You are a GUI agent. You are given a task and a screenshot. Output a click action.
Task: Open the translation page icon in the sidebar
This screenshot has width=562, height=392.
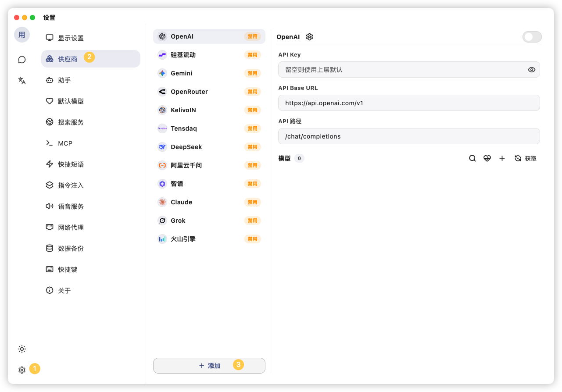pos(21,81)
